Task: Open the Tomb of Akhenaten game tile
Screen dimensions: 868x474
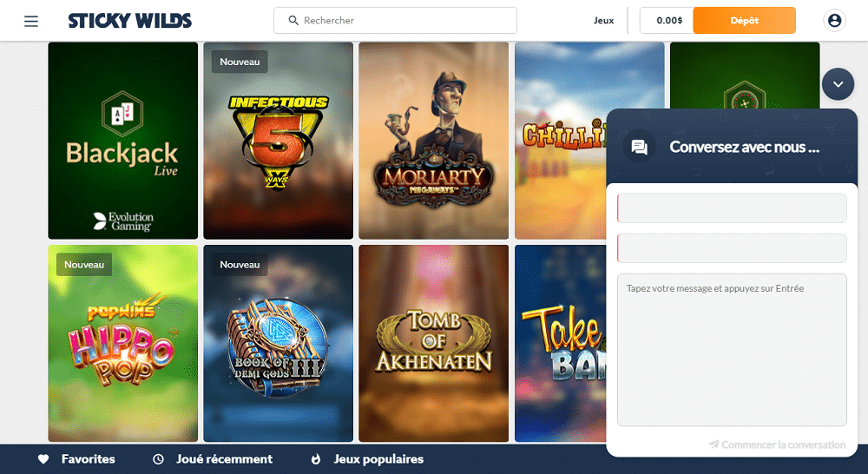Action: pos(433,343)
